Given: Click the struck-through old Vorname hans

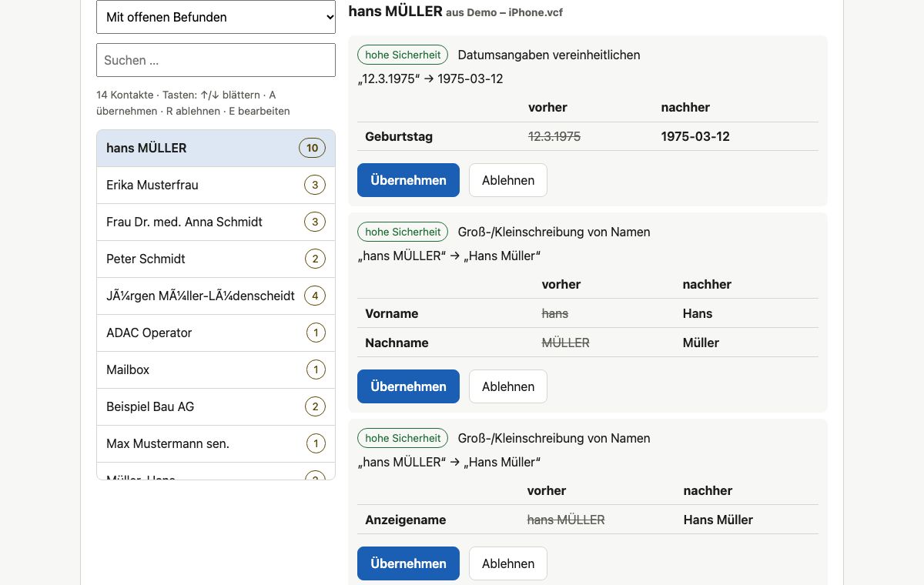Looking at the screenshot, I should tap(555, 313).
